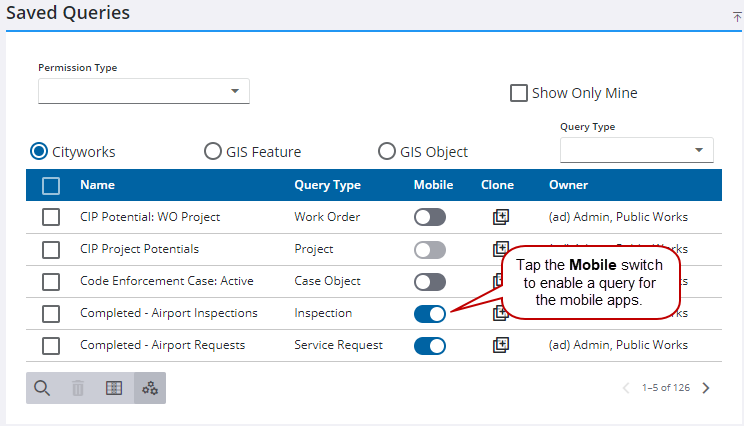Viewport: 744px width, 426px height.
Task: Sort by the Name column header
Action: [x=97, y=185]
